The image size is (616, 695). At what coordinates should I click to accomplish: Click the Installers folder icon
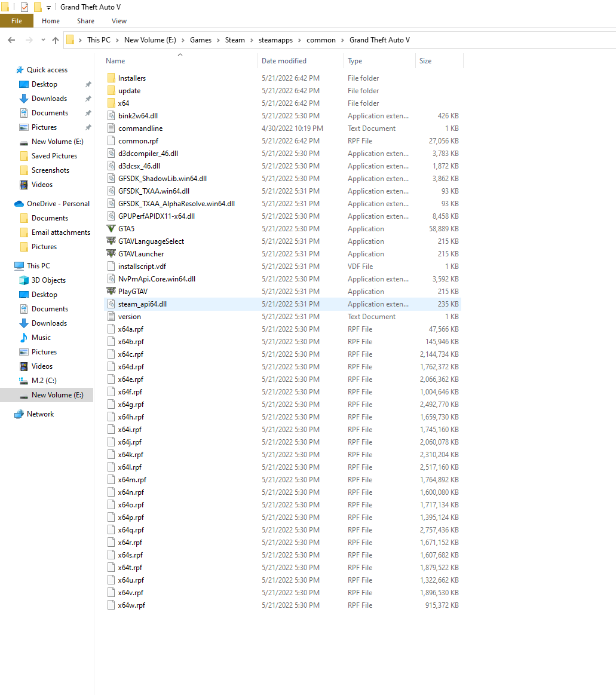point(111,78)
